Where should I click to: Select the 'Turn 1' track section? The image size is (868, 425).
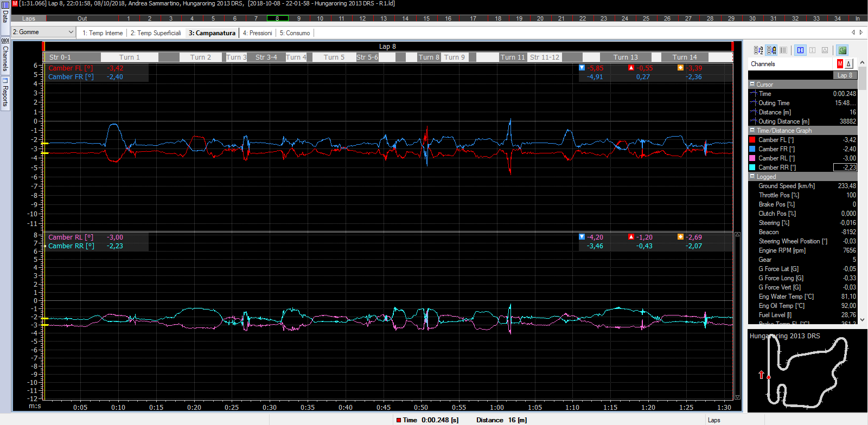click(x=130, y=57)
